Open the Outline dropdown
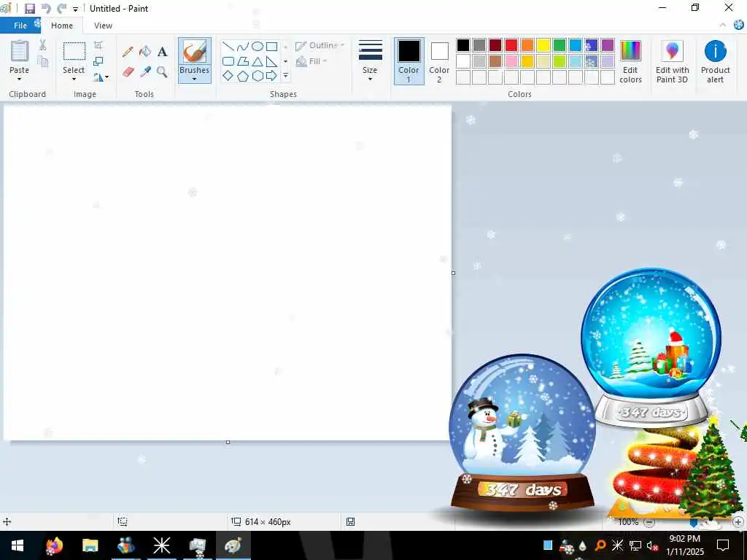The height and width of the screenshot is (560, 747). [320, 46]
